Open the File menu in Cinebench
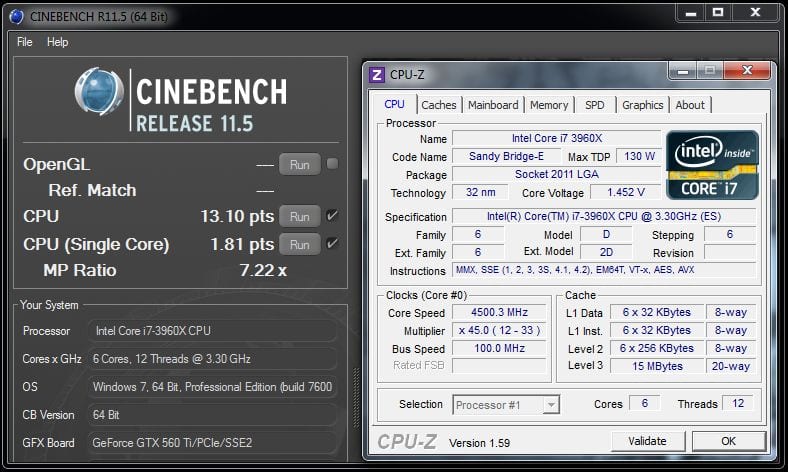Viewport: 788px width, 472px height. pos(25,42)
